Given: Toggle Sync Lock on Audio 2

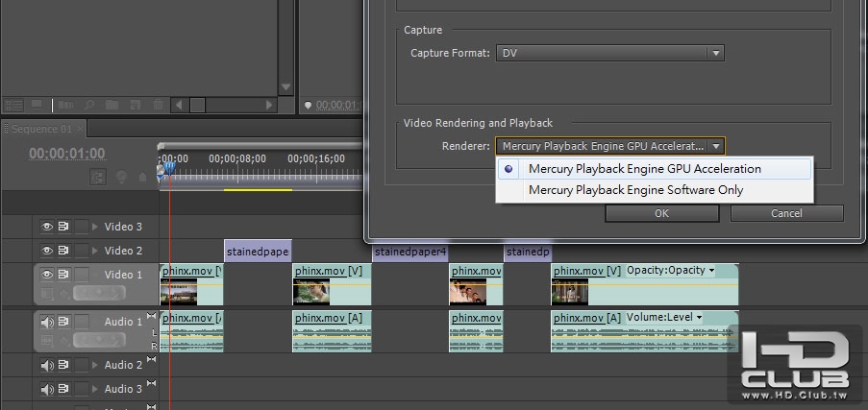Looking at the screenshot, I should tap(63, 365).
